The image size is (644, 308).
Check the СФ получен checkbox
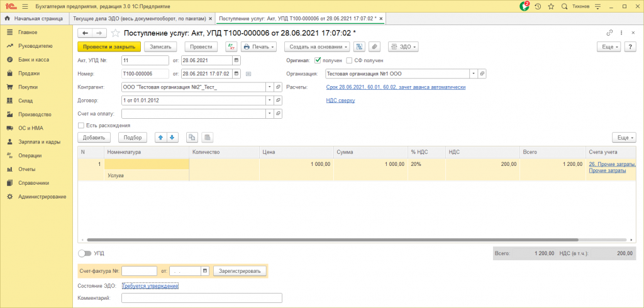tap(349, 60)
